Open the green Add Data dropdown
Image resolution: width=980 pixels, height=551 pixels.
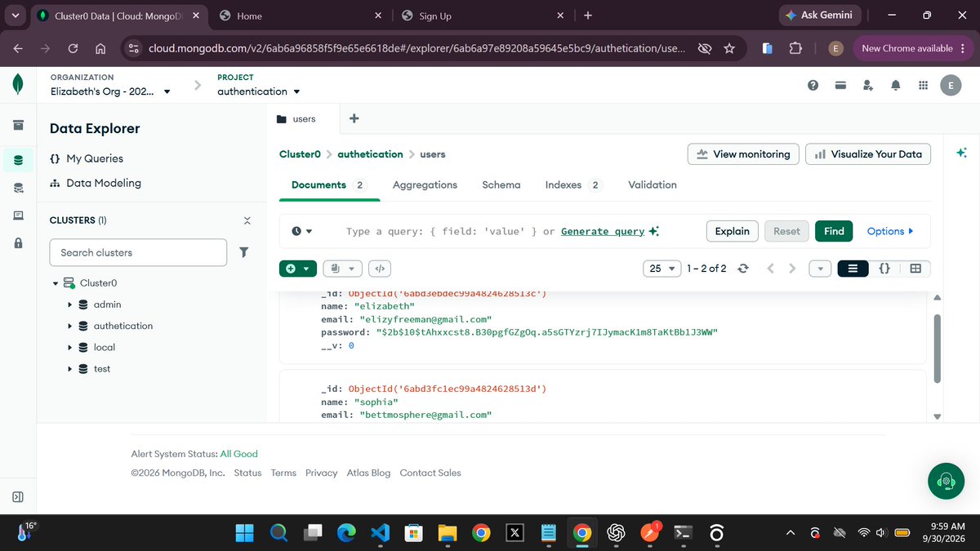(x=298, y=268)
